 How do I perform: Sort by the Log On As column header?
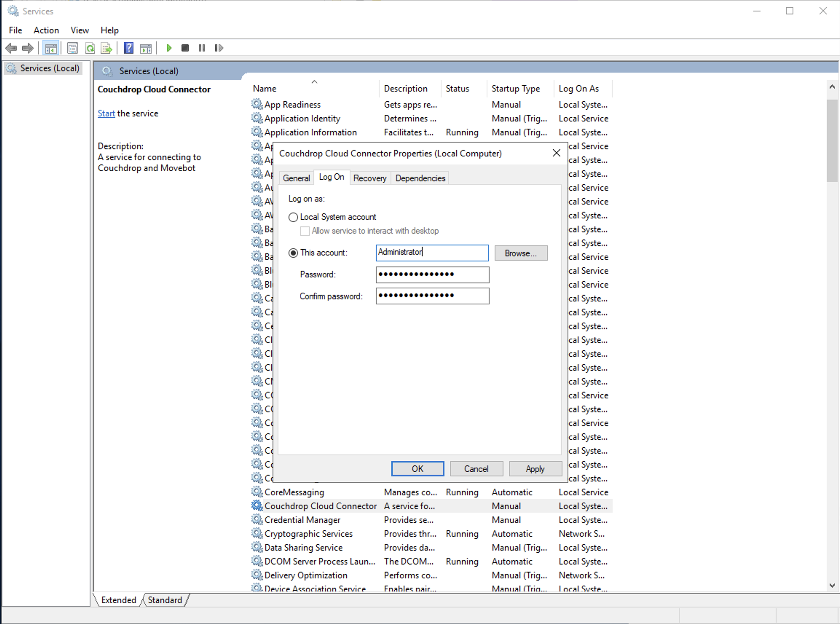coord(582,88)
